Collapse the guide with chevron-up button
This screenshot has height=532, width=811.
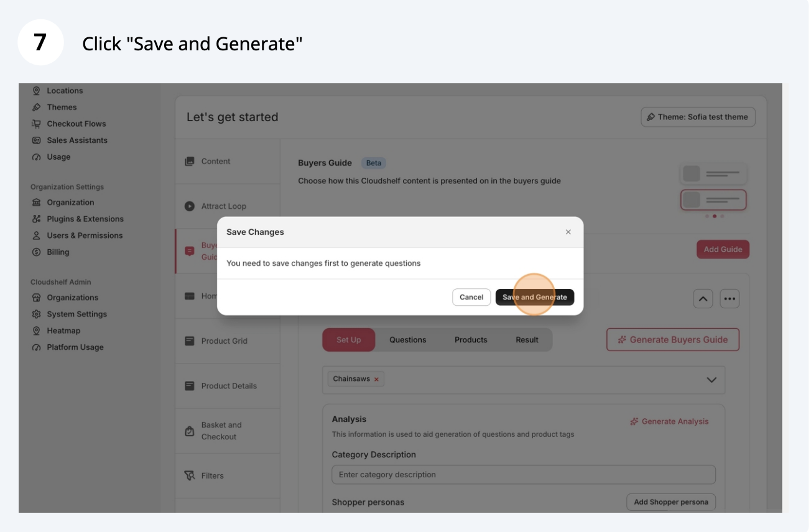coord(703,299)
